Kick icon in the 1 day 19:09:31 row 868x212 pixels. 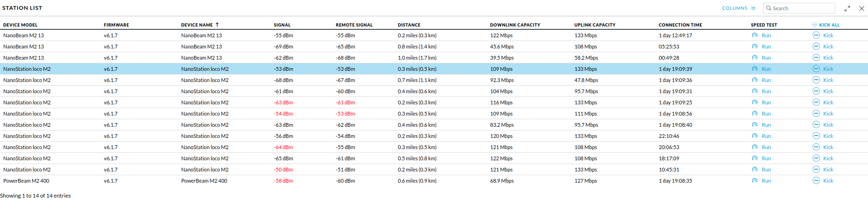pyautogui.click(x=816, y=91)
